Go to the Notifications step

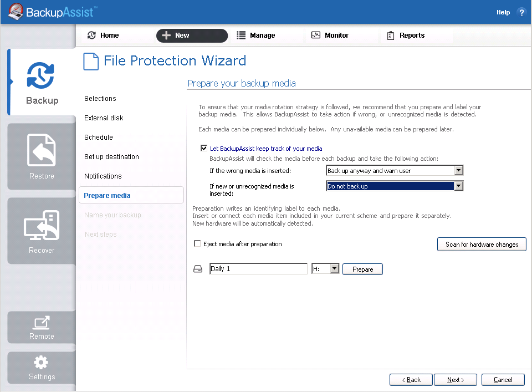point(103,176)
